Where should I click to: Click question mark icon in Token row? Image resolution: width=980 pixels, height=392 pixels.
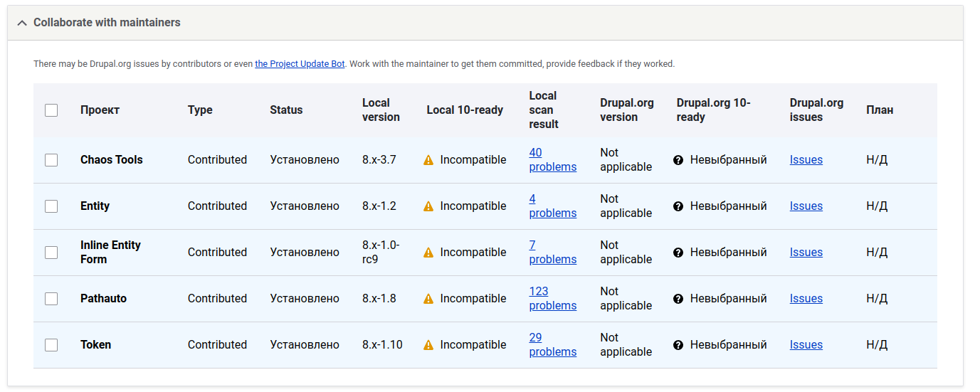(678, 345)
